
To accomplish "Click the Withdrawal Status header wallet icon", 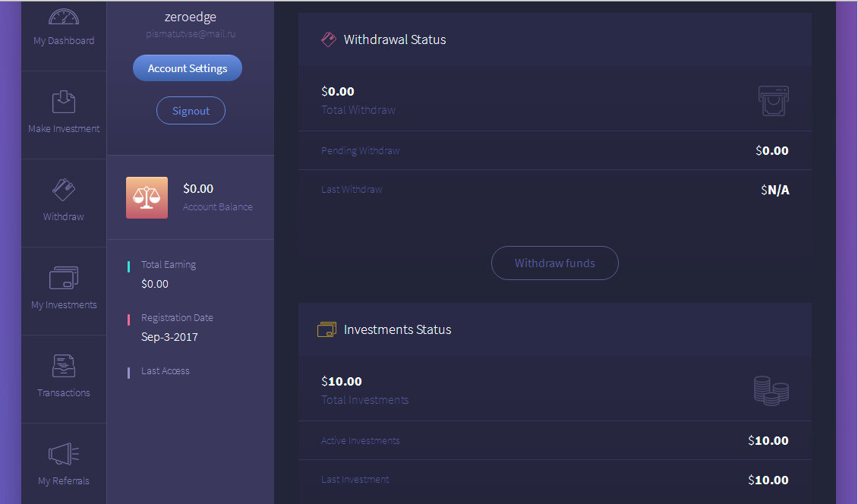I will (329, 39).
